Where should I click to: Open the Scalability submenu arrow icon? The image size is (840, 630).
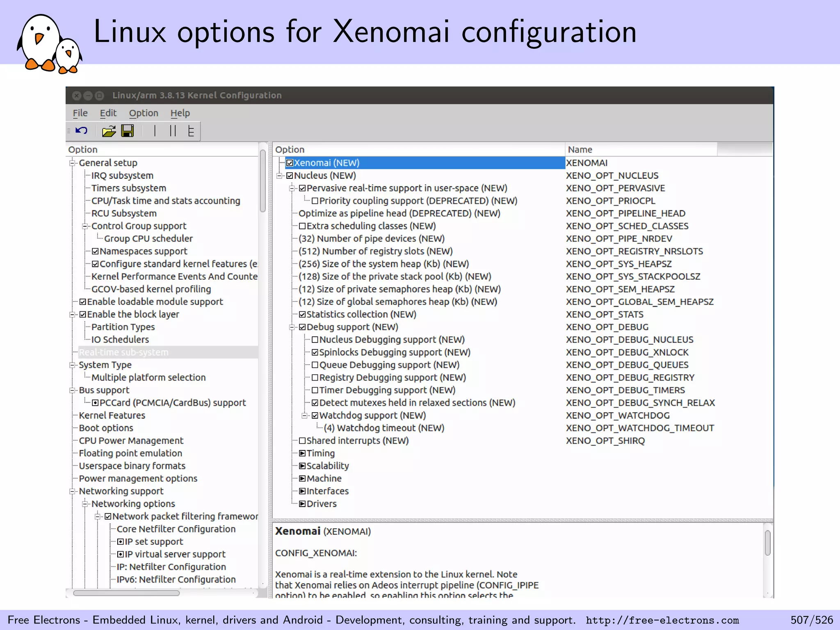(x=302, y=466)
